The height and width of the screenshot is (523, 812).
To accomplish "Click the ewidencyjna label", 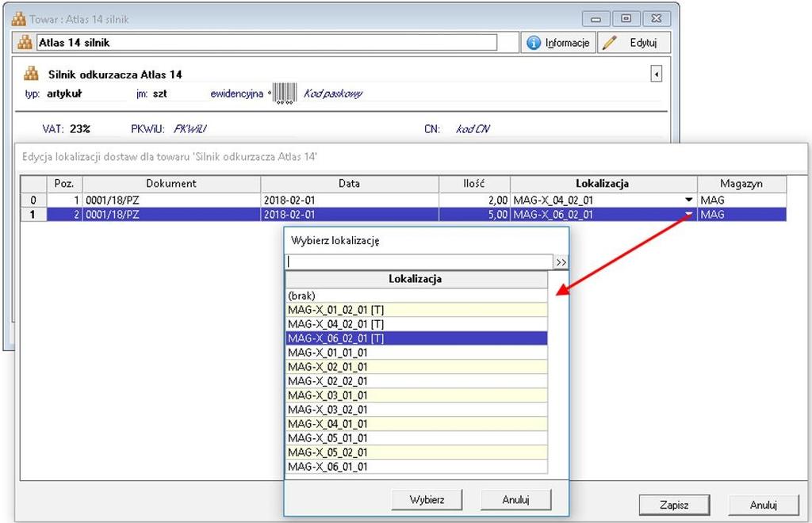I will pyautogui.click(x=236, y=94).
